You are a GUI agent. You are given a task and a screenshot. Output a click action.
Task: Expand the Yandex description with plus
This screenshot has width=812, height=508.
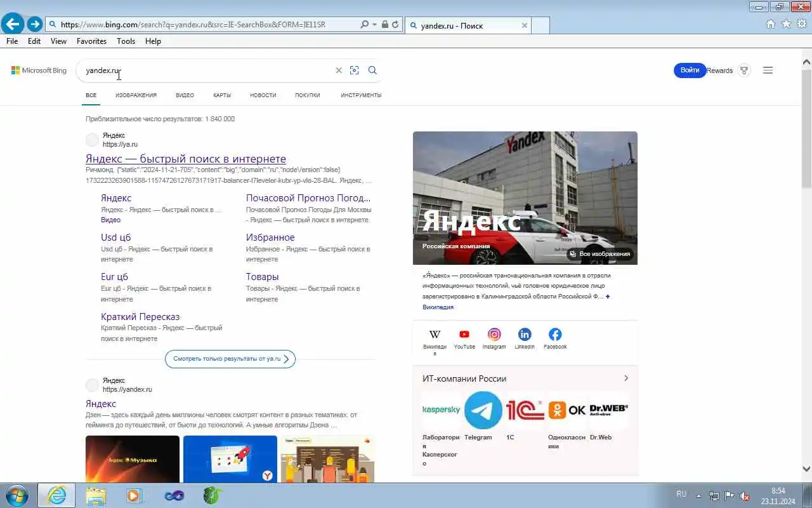tap(608, 297)
